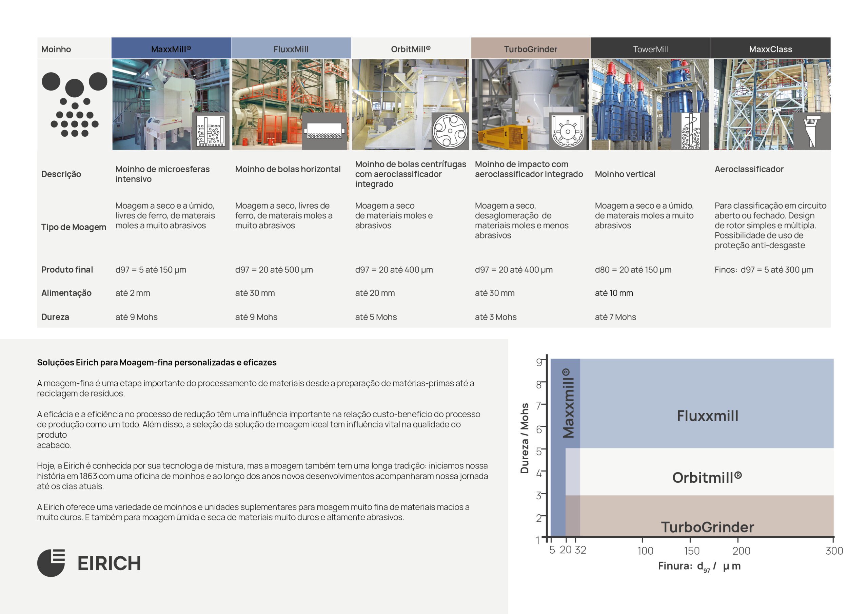Click the OrbitMill installation photo
868x614 pixels.
tap(411, 104)
